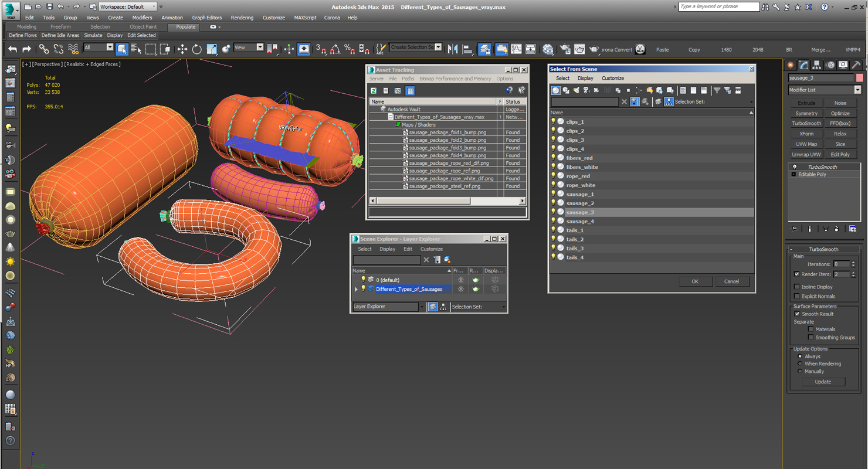Click the Select and Link chain tool
This screenshot has height=469, width=868.
click(44, 49)
